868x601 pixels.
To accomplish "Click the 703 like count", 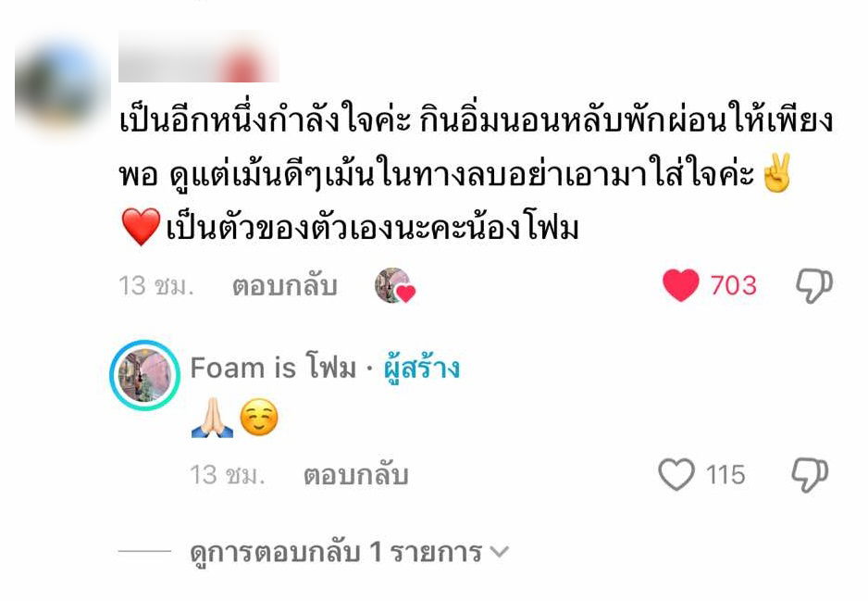I will (734, 286).
